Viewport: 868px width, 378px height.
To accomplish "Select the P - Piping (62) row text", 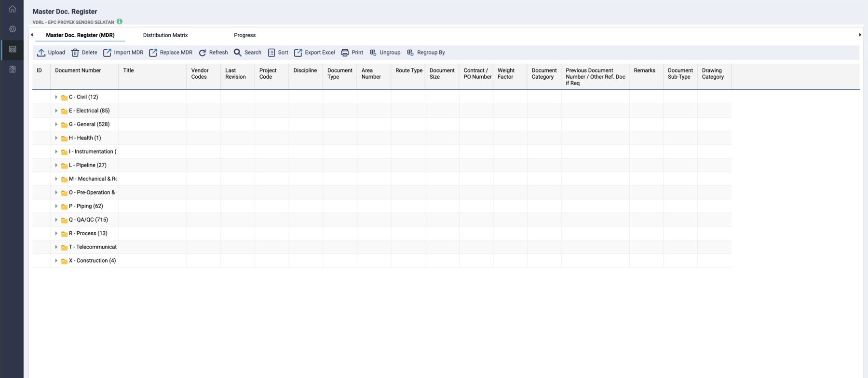I will 86,206.
